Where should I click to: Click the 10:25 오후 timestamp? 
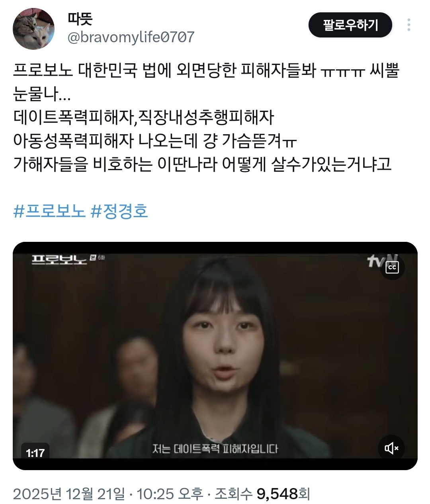[170, 494]
